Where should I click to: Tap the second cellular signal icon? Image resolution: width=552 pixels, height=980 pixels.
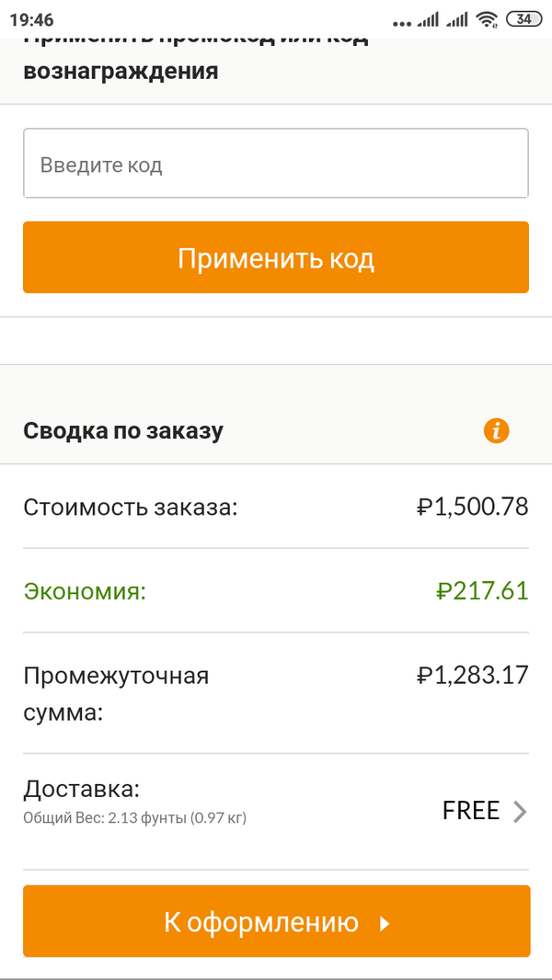pos(456,19)
